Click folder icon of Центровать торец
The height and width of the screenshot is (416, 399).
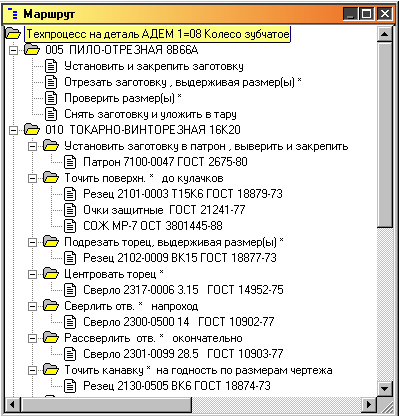click(51, 274)
